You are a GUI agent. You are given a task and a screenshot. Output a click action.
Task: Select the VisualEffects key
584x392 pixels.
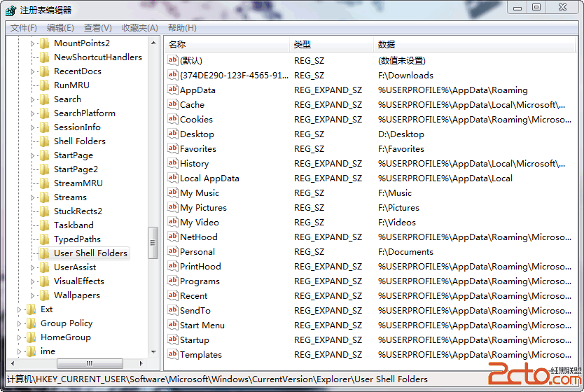click(79, 281)
